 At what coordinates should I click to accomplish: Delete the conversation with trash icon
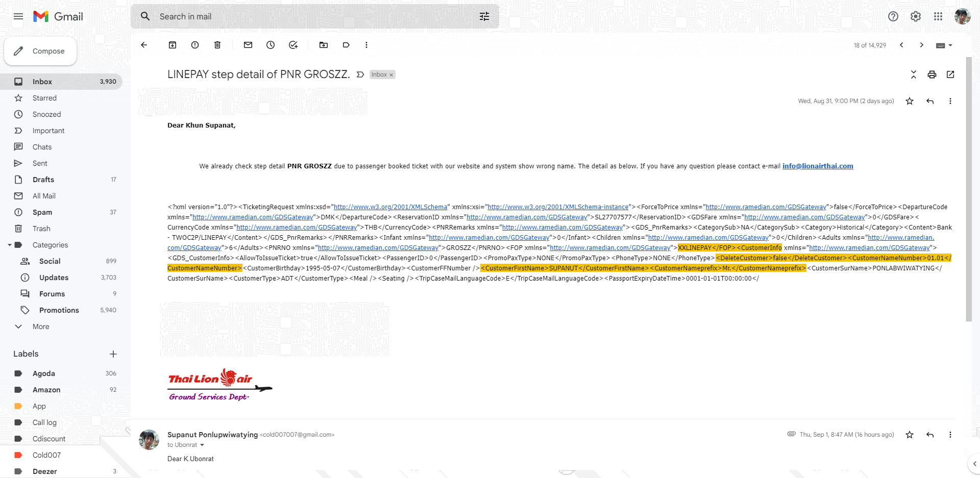217,45
